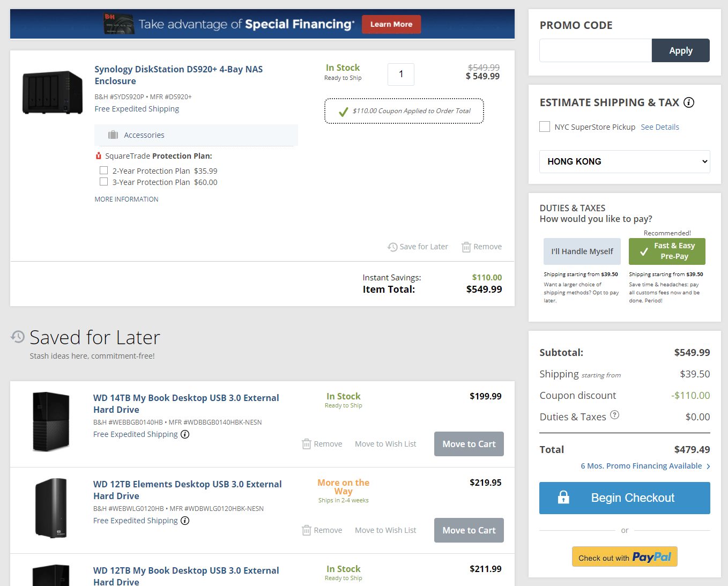
Task: Click the Apply promo code button
Action: click(681, 50)
